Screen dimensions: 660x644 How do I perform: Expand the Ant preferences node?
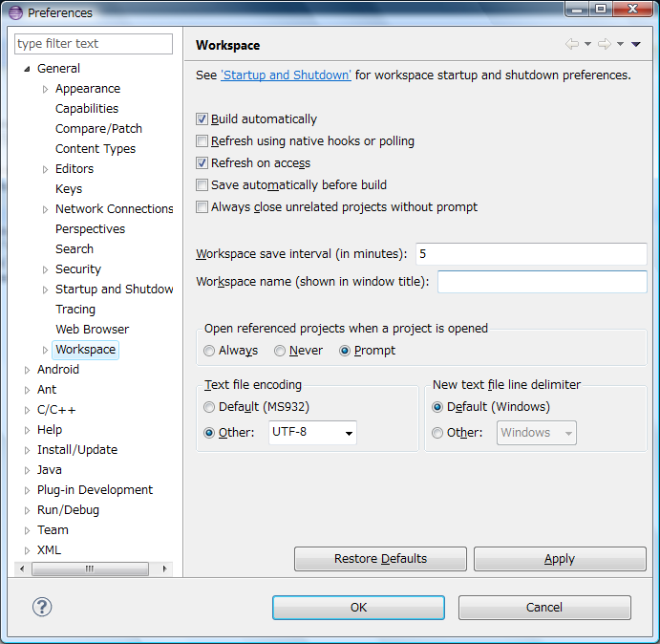[27, 390]
